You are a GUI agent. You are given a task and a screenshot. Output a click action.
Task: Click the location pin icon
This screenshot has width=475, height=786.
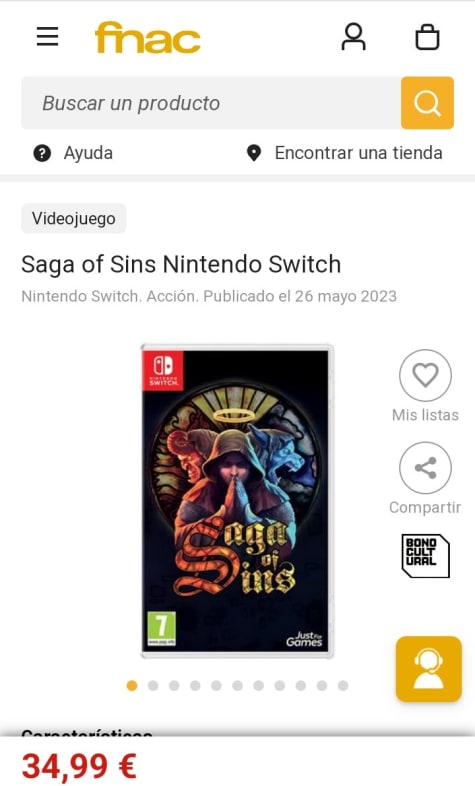point(254,153)
